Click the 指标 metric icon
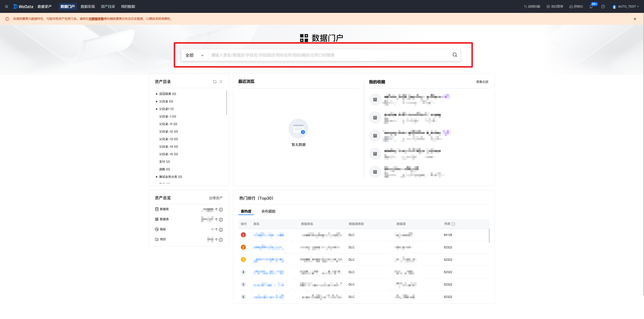644x319 pixels. 157,229
